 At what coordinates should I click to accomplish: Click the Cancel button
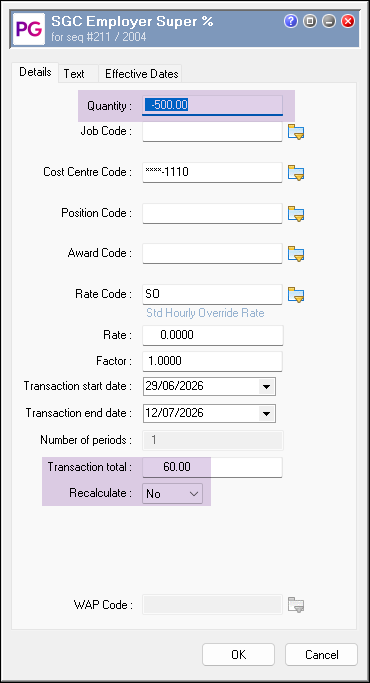(x=322, y=655)
